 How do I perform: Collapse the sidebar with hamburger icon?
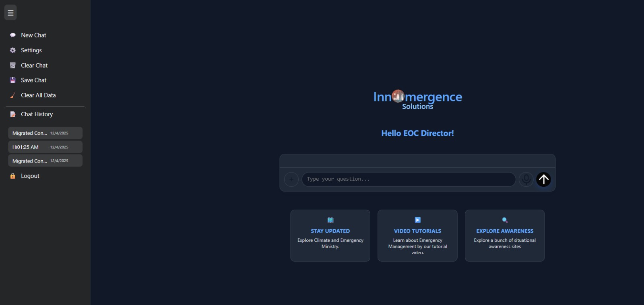click(x=10, y=13)
